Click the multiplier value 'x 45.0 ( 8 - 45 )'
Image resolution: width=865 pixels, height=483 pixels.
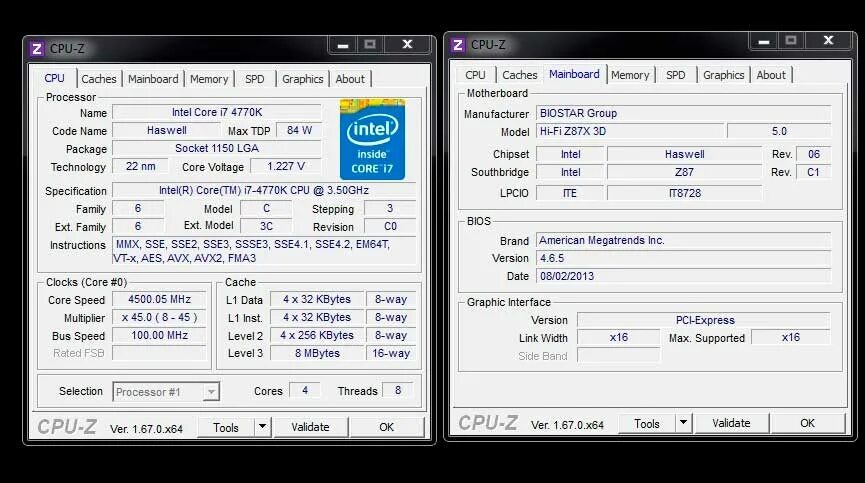[159, 318]
